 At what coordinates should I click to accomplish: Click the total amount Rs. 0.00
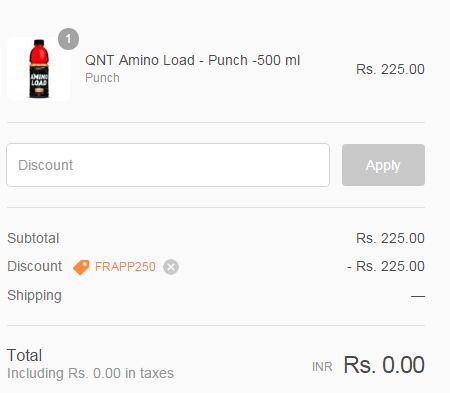(x=384, y=365)
